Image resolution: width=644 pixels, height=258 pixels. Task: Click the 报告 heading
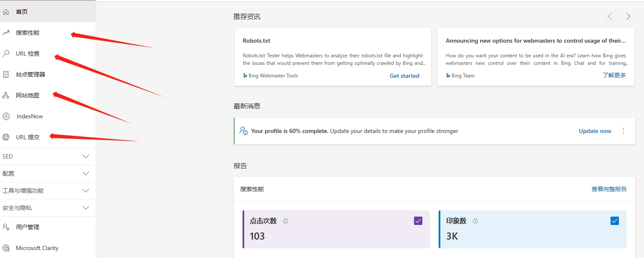(x=240, y=166)
